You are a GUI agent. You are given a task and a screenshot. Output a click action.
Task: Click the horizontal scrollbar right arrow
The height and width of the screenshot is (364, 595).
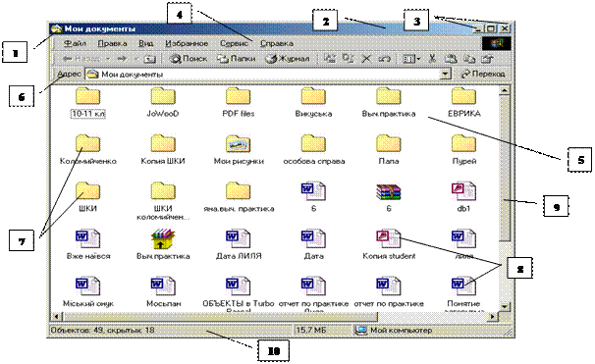(493, 316)
